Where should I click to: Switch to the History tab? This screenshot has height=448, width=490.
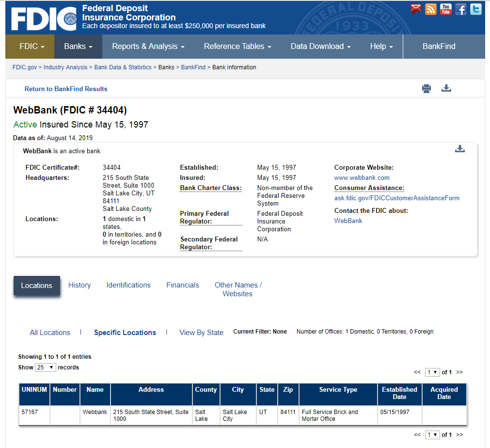point(79,285)
